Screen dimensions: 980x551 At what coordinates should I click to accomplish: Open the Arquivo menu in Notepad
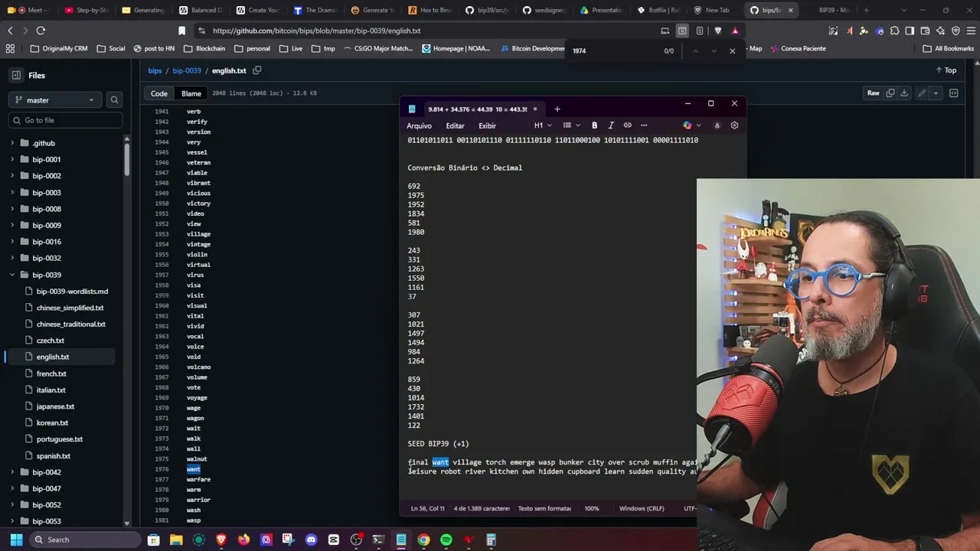pyautogui.click(x=419, y=126)
